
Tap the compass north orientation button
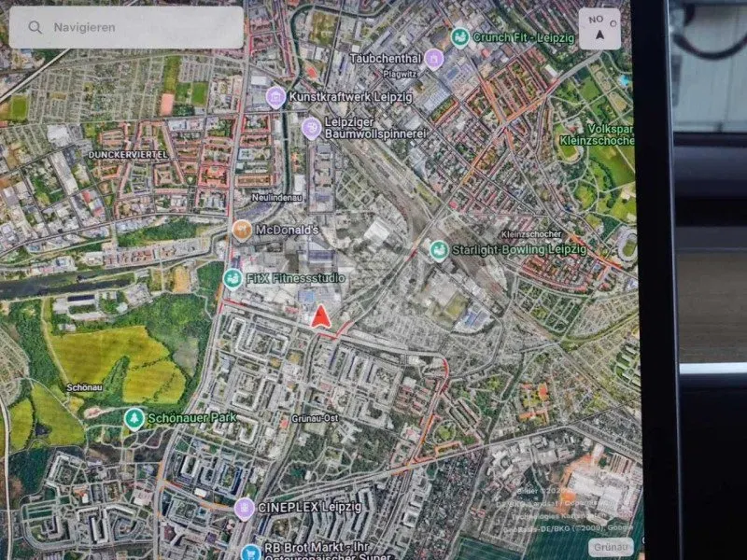[599, 29]
